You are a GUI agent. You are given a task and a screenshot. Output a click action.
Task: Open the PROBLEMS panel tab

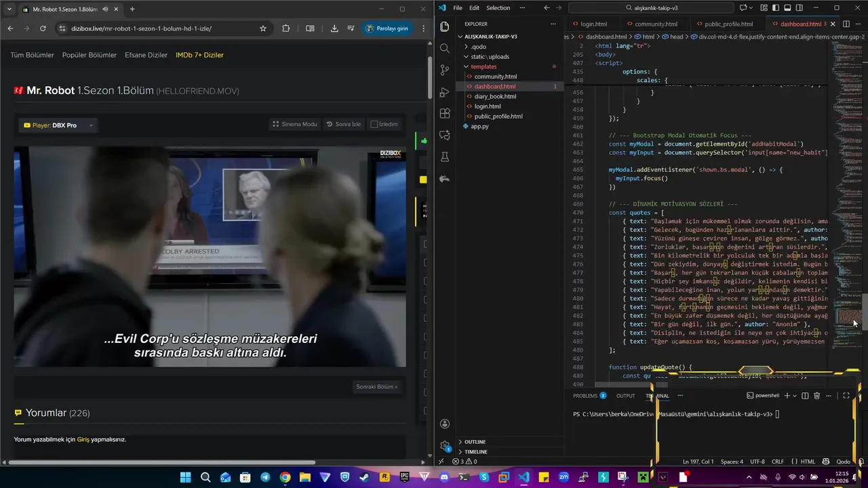click(589, 396)
